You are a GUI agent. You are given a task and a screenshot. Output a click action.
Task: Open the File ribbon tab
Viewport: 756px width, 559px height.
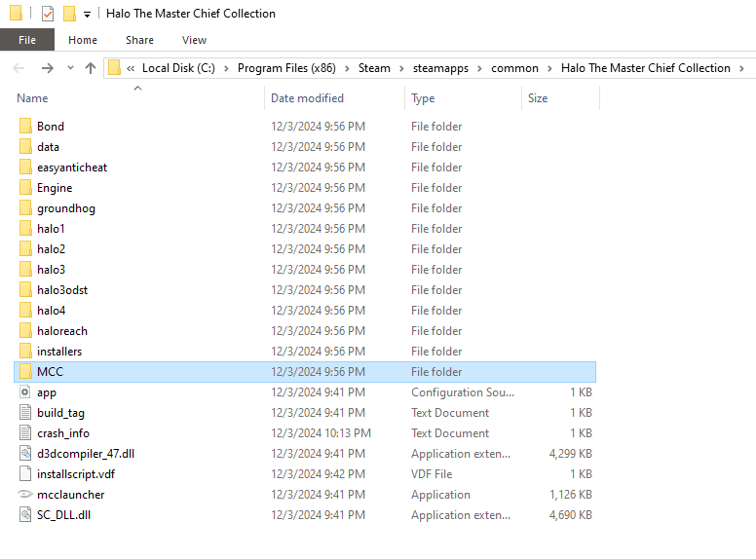pos(27,40)
